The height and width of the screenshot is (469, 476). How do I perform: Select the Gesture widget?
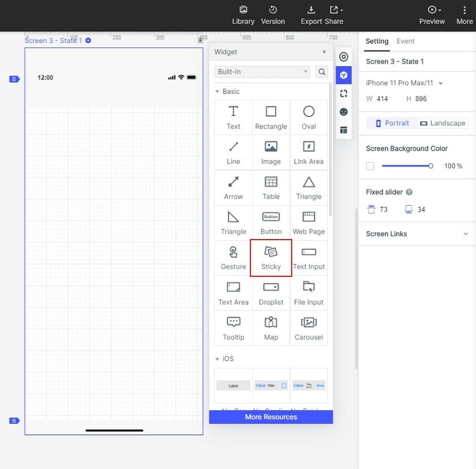(233, 258)
